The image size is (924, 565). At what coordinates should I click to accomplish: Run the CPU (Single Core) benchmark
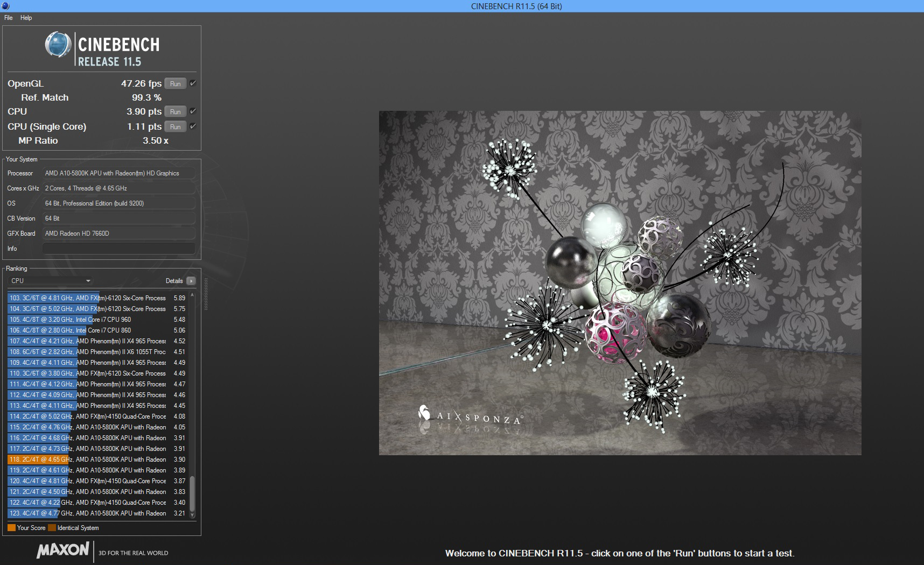pos(176,126)
